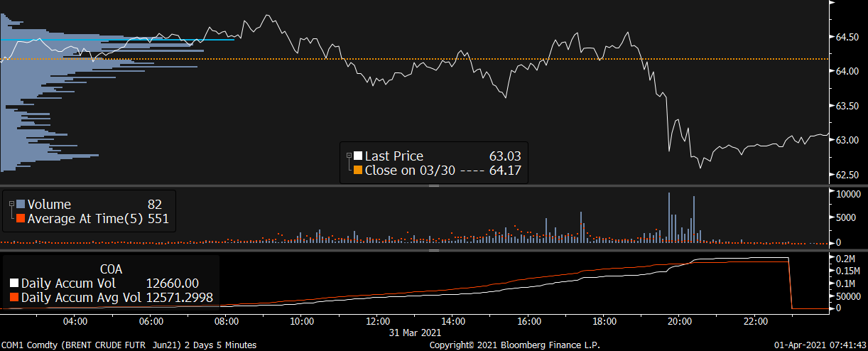Click the 18:00 time axis label
This screenshot has height=351, width=868.
click(603, 321)
